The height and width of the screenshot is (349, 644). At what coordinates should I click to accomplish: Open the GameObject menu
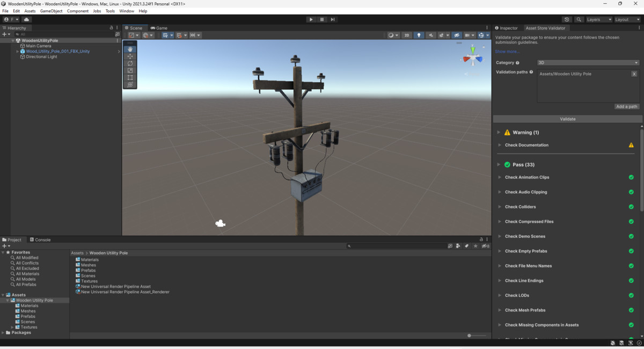coord(51,11)
